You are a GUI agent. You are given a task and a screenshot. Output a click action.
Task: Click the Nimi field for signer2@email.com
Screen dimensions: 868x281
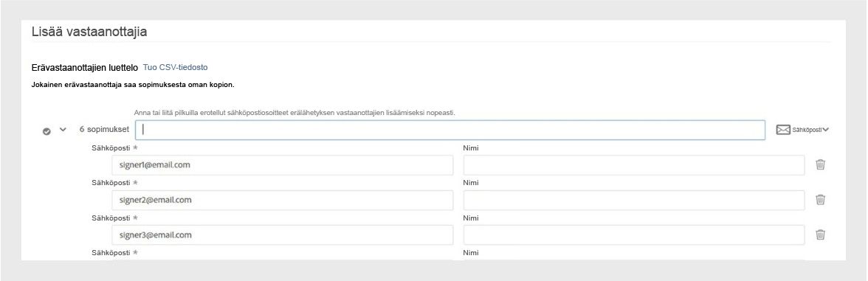click(634, 201)
